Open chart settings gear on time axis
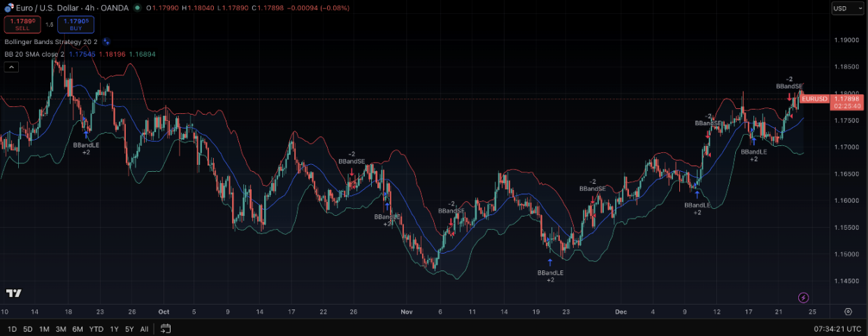 tap(848, 312)
